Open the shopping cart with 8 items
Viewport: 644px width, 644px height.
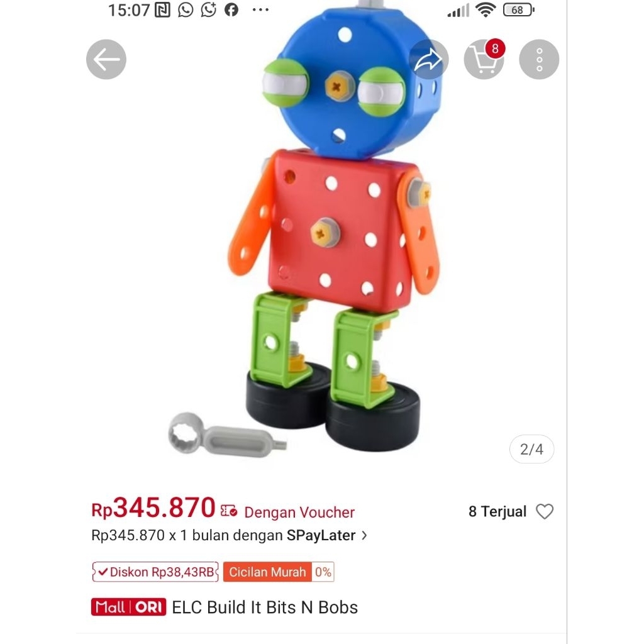click(484, 60)
